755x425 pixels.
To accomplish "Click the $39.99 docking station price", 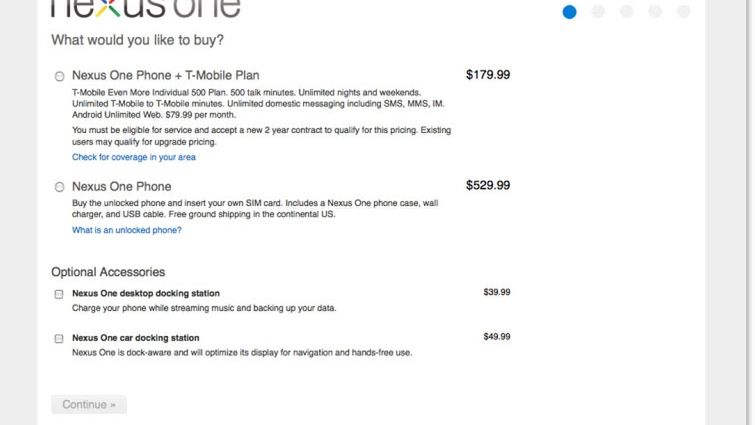I will click(497, 293).
